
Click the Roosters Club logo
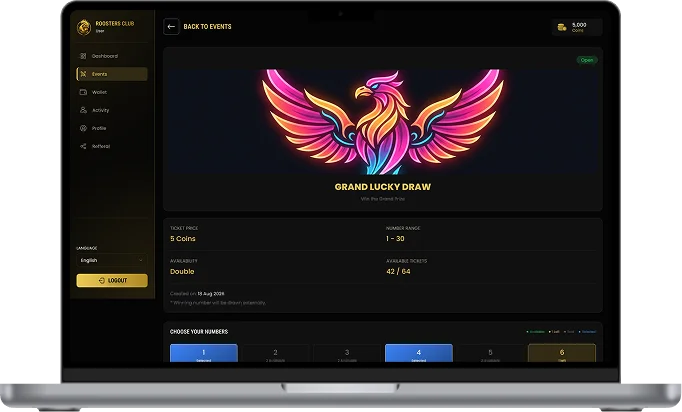84,27
